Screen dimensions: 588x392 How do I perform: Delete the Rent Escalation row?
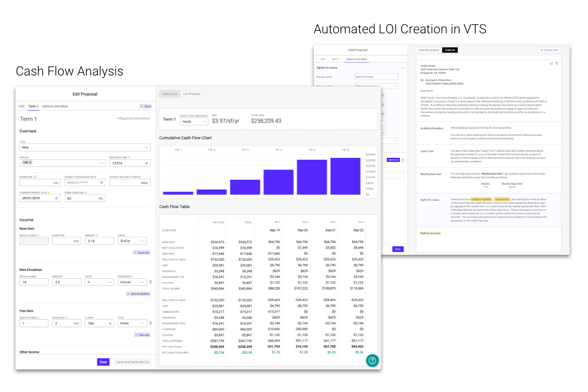[x=150, y=282]
